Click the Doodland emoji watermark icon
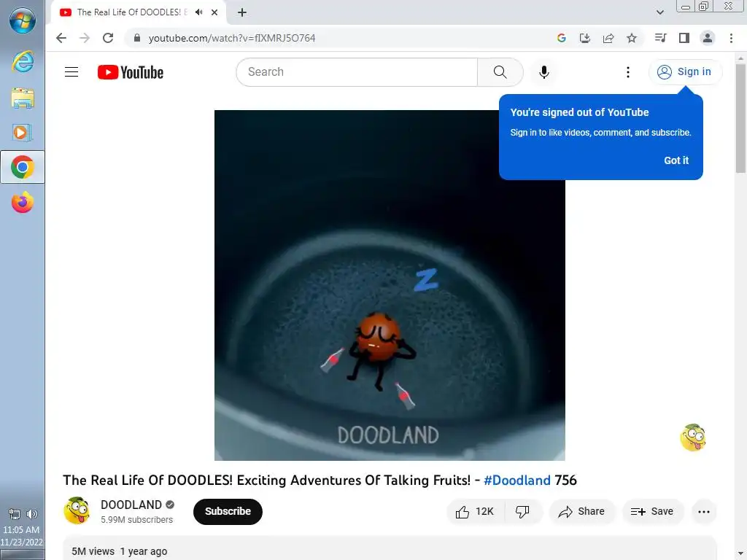This screenshot has width=747, height=560. tap(693, 437)
